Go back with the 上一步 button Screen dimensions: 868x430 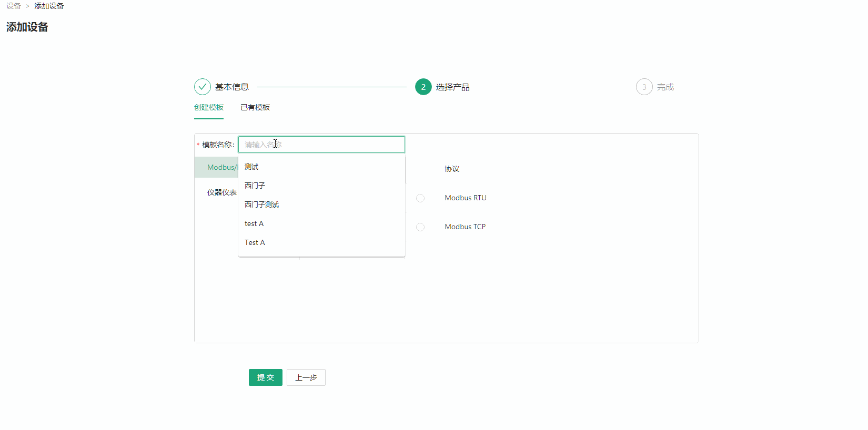click(x=306, y=377)
